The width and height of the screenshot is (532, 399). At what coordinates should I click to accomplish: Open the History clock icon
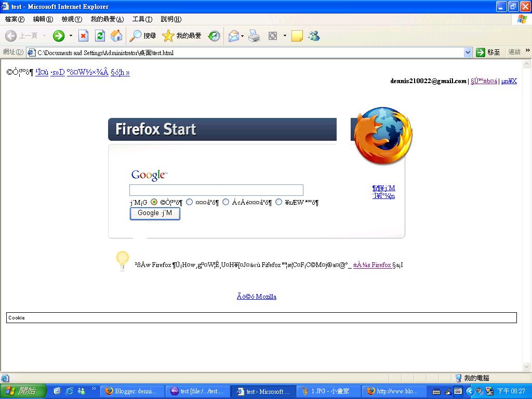tap(214, 36)
